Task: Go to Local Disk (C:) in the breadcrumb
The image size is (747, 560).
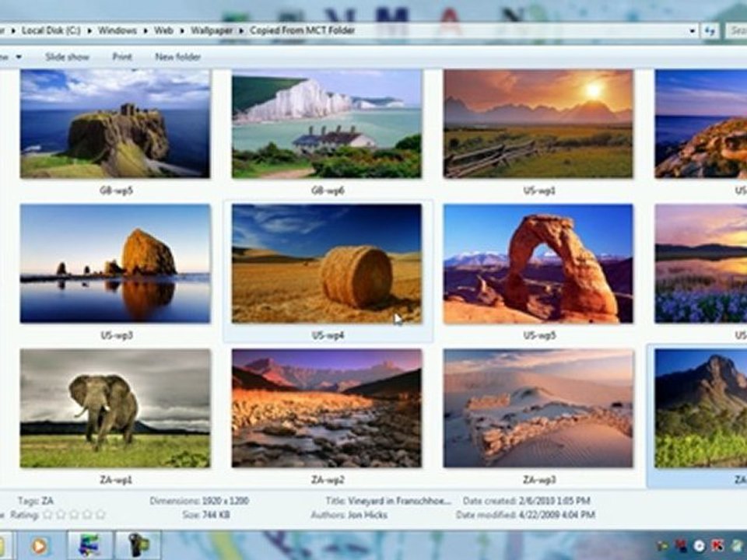Action: click(51, 31)
